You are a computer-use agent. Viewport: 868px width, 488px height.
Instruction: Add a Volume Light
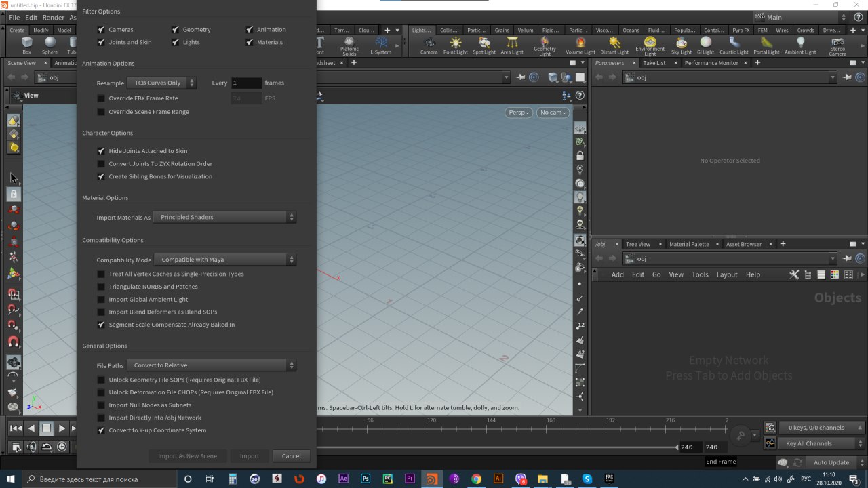[580, 45]
